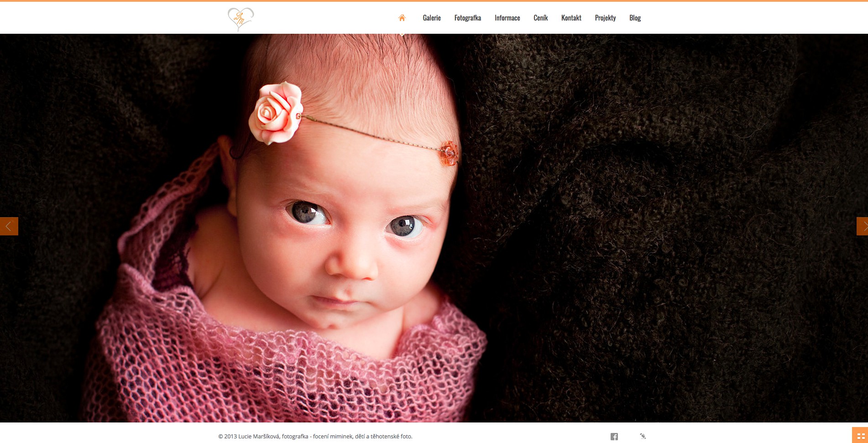Click the pink rose on baby's headband
The width and height of the screenshot is (868, 443).
tap(276, 112)
